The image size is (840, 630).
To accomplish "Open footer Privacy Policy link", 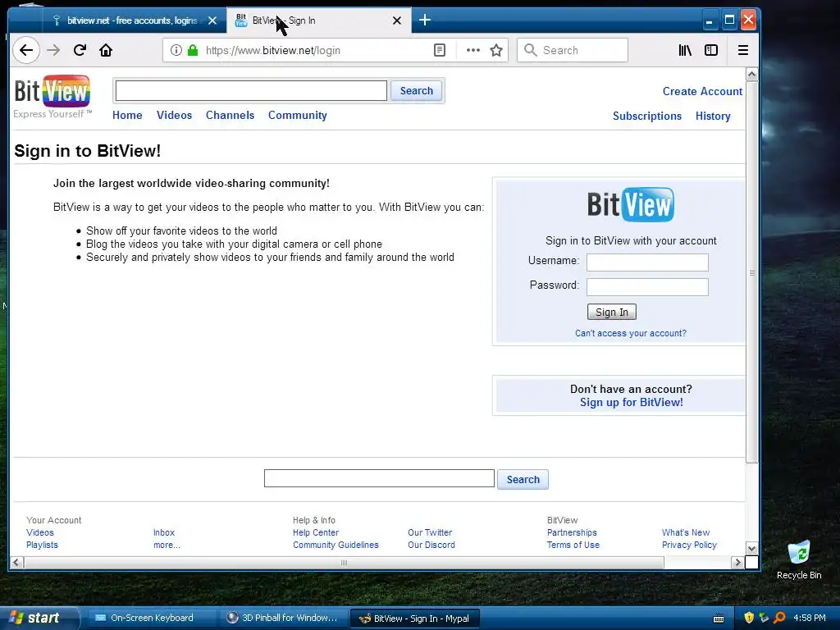I will (x=689, y=545).
